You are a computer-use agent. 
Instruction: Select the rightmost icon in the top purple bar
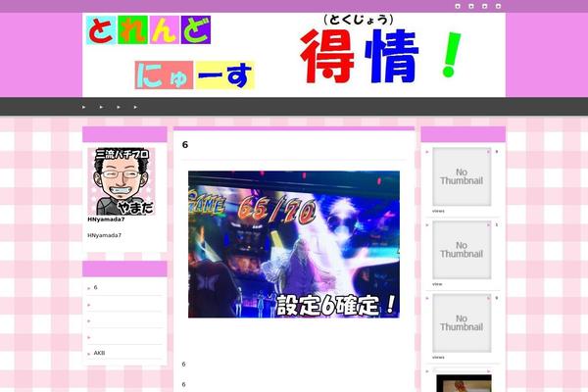[498, 6]
